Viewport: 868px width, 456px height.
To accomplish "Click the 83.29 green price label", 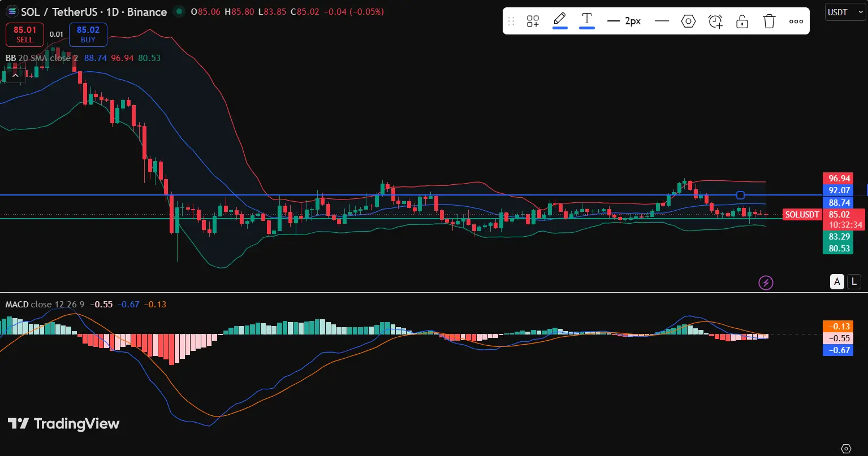I will pos(837,236).
